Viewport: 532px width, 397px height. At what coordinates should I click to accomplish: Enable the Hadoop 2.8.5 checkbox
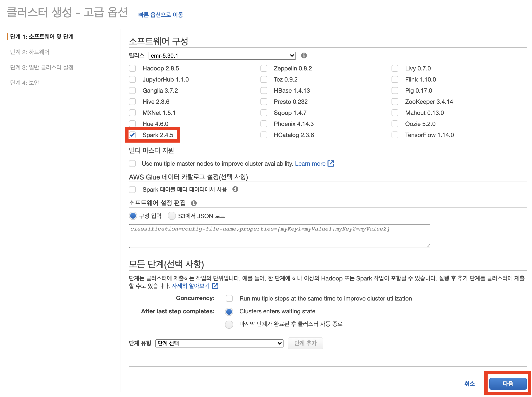click(132, 68)
